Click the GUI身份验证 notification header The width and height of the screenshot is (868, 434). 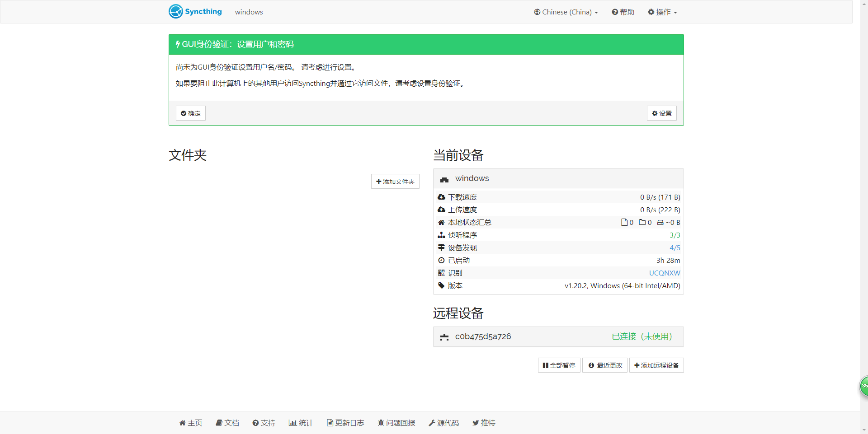click(426, 44)
